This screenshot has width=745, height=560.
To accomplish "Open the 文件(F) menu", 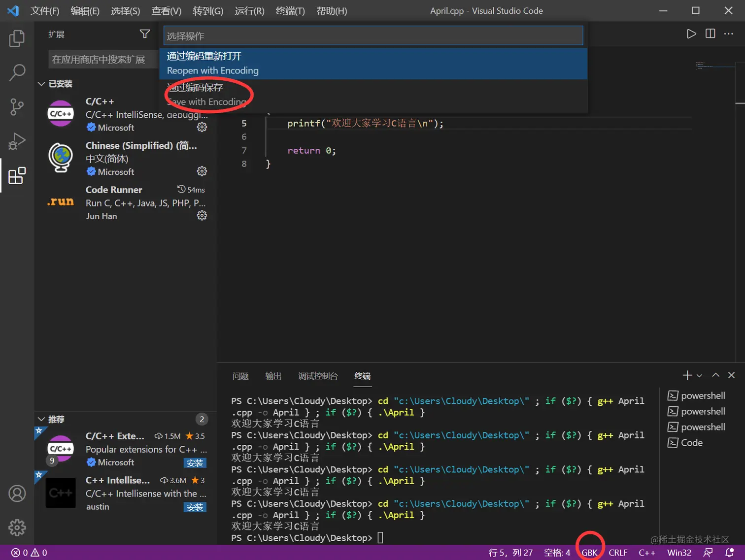I will (45, 11).
